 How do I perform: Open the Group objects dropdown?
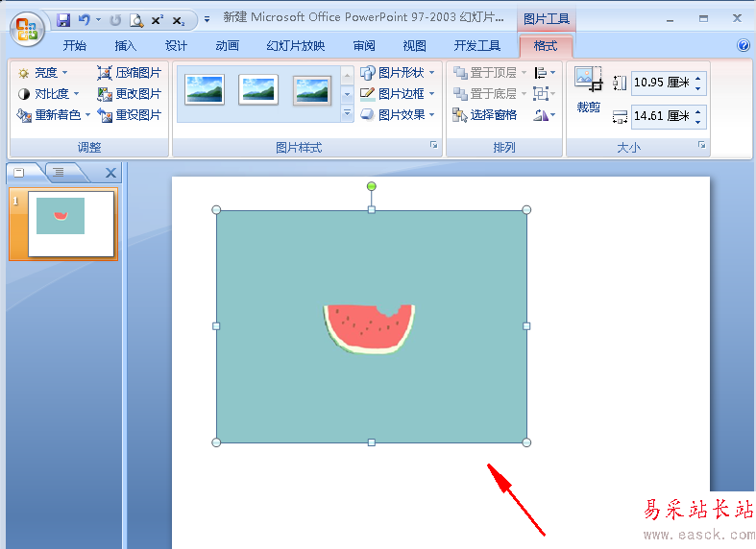click(545, 94)
